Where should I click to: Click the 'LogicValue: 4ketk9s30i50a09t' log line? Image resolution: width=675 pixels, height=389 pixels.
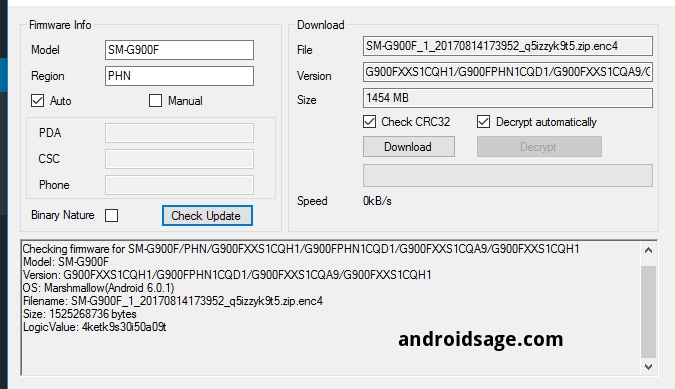[x=94, y=327]
